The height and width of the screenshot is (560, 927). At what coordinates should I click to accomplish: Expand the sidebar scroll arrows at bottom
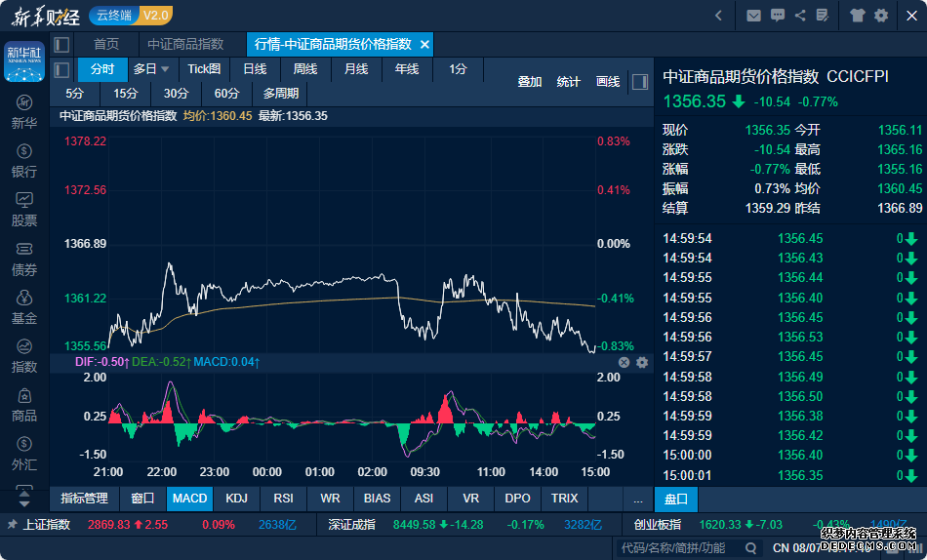(24, 497)
